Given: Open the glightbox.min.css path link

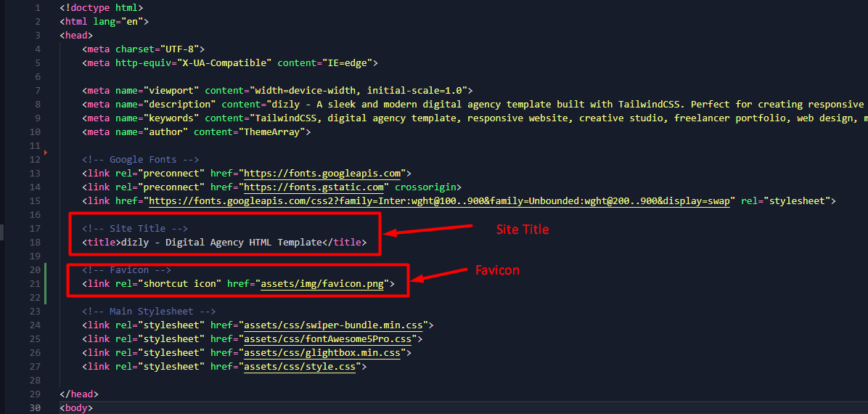Looking at the screenshot, I should (322, 352).
